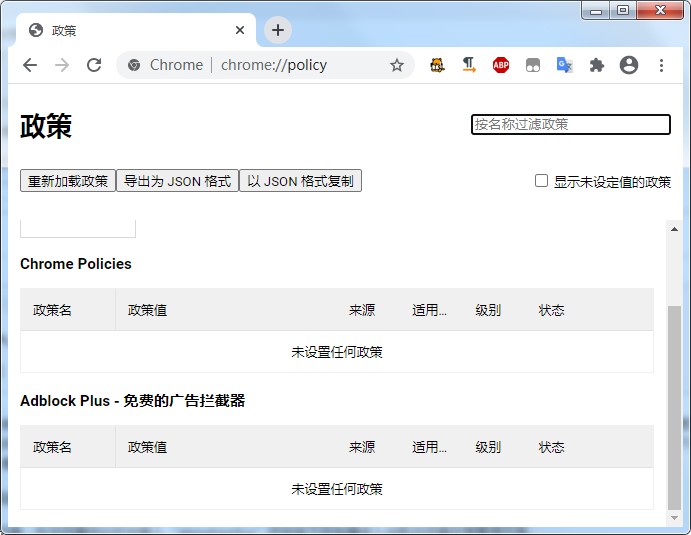Click the 重新加载政策 button
This screenshot has height=535, width=691.
tap(68, 181)
